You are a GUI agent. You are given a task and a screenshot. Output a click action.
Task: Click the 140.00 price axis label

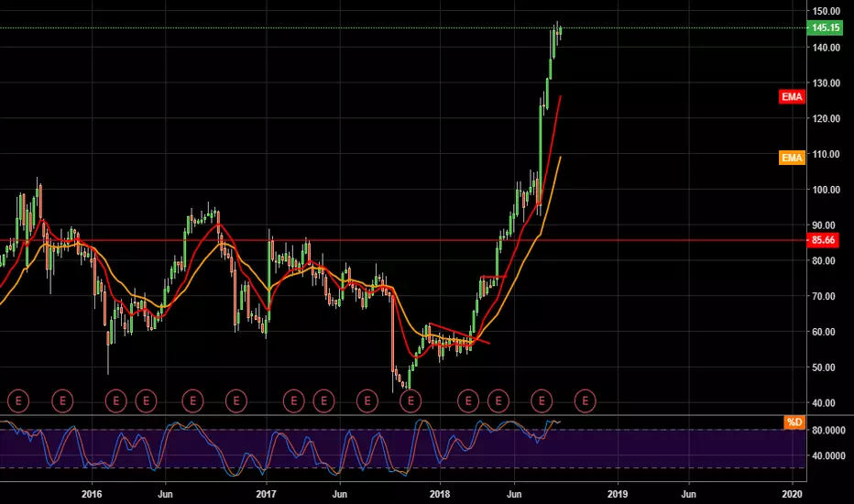point(826,48)
